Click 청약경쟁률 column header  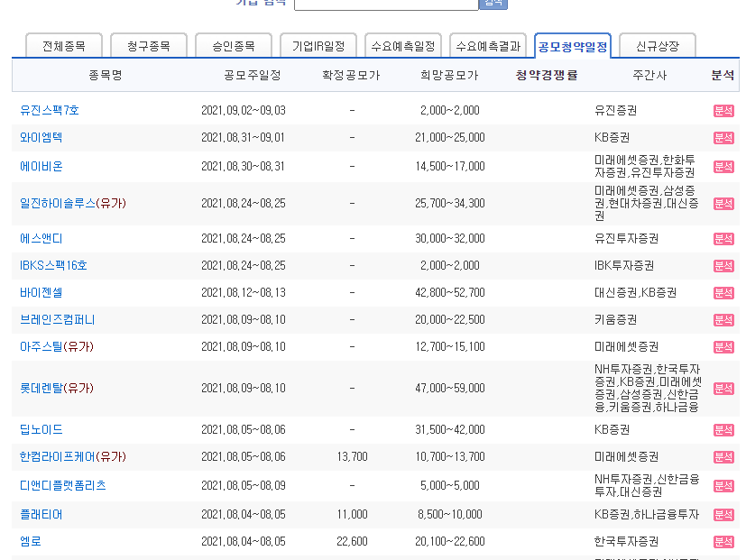(x=547, y=75)
